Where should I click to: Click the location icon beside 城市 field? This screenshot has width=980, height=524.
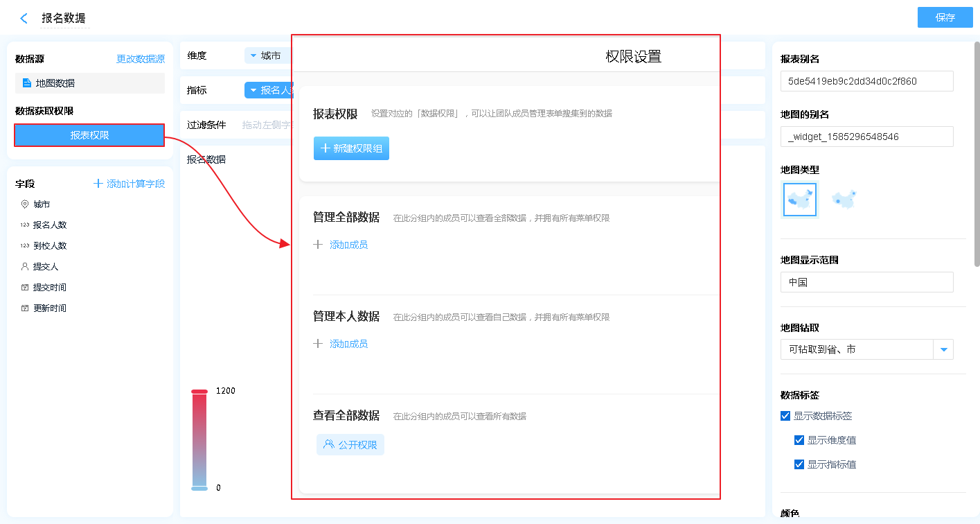(x=25, y=204)
